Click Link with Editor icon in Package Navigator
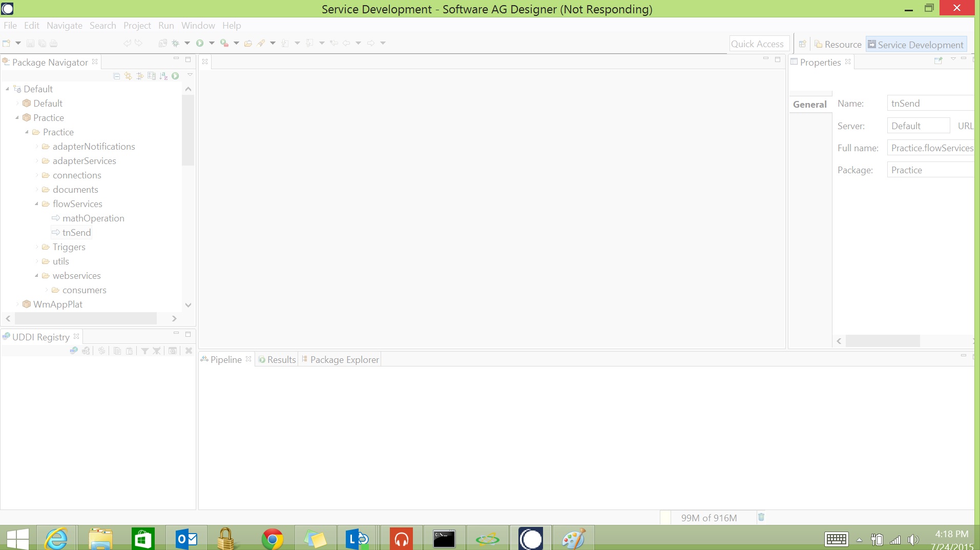The width and height of the screenshot is (980, 550). coord(128,76)
